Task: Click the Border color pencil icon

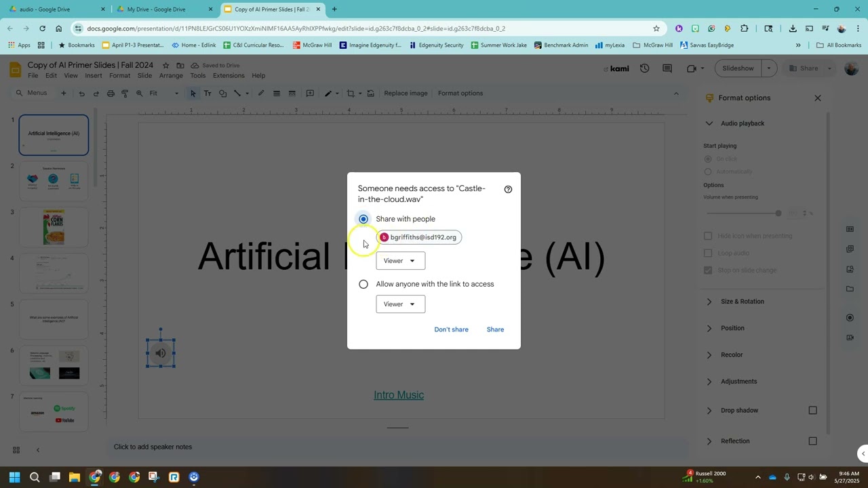Action: (261, 94)
